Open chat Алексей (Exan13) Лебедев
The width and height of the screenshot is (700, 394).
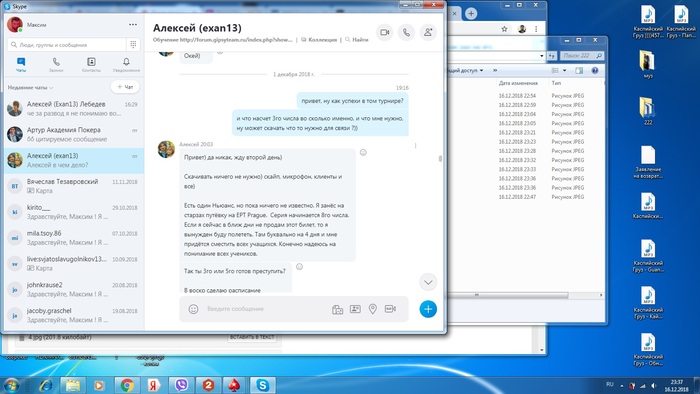[x=74, y=108]
